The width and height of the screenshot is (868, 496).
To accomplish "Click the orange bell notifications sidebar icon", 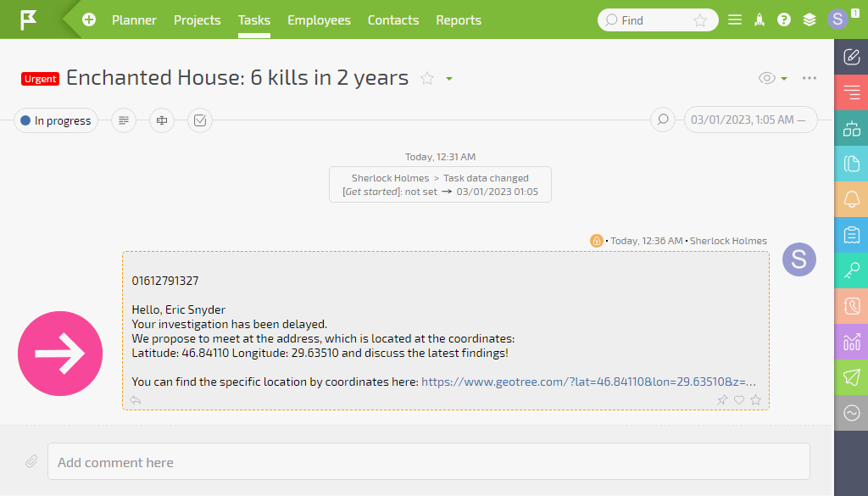I will pyautogui.click(x=851, y=199).
